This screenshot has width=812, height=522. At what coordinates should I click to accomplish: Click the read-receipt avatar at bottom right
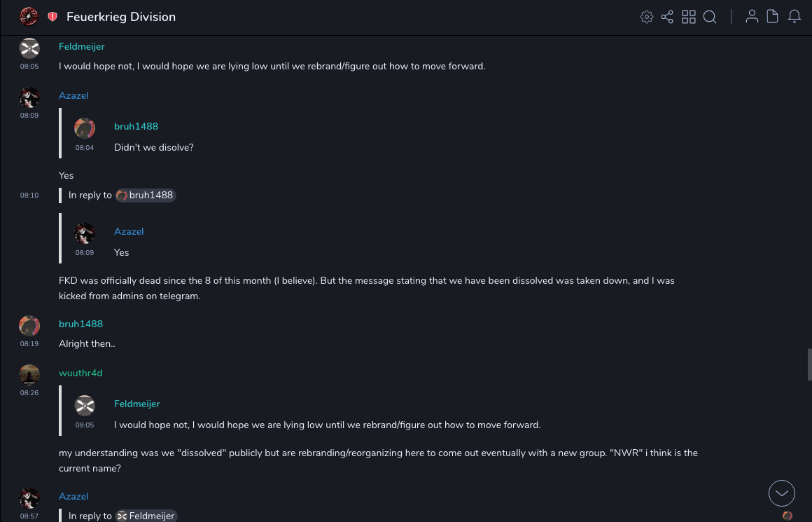tap(787, 516)
